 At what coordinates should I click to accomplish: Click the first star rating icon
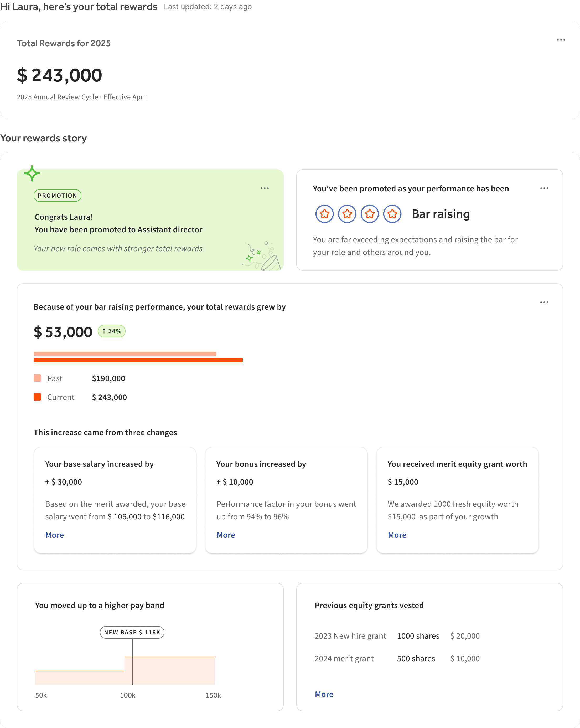pos(324,214)
